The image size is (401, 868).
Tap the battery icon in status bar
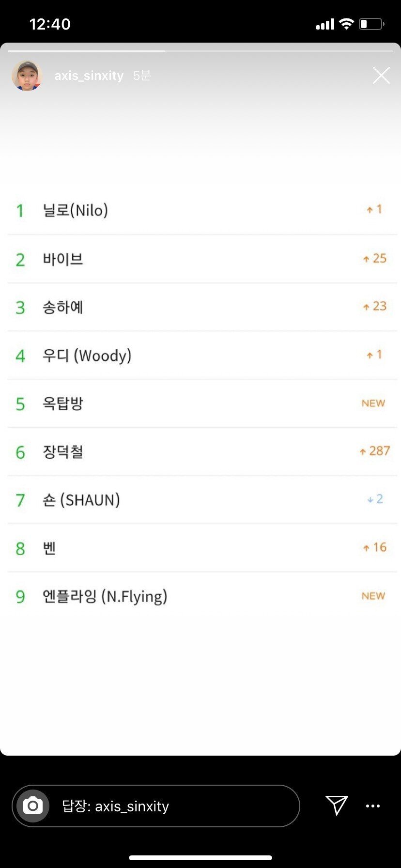point(371,24)
